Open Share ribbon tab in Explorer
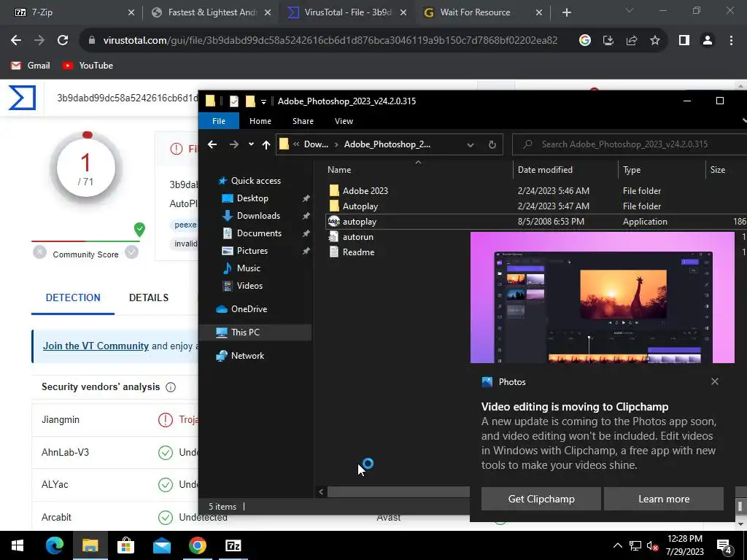The width and height of the screenshot is (747, 560). click(303, 121)
